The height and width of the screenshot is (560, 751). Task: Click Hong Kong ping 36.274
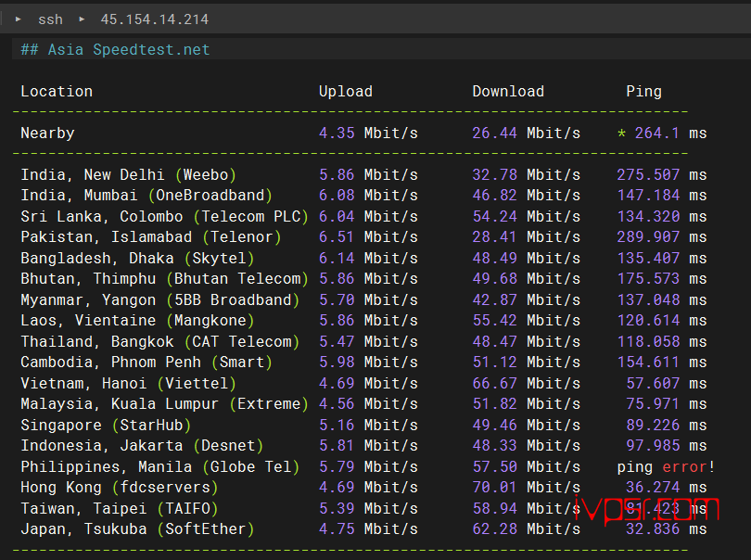(653, 487)
